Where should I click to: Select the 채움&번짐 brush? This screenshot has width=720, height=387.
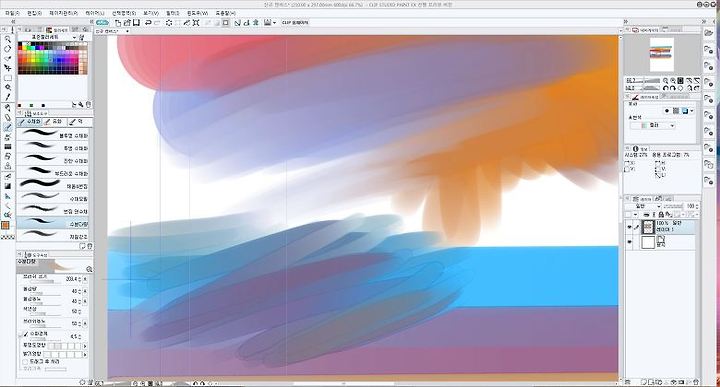(54, 186)
